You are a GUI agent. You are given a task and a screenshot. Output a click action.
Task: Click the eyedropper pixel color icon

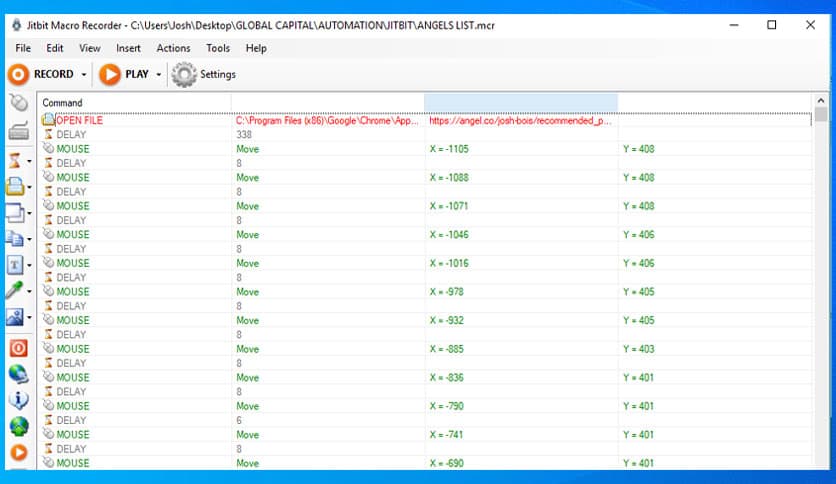tap(16, 291)
